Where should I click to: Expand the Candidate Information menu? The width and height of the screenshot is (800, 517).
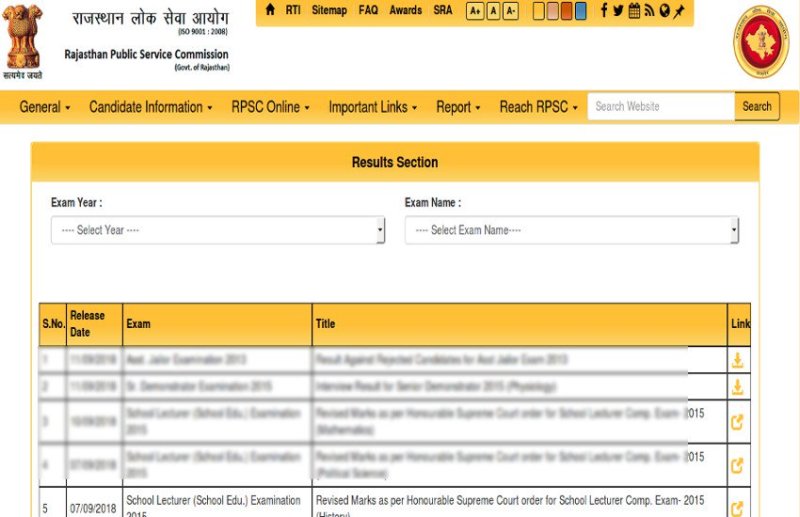click(150, 107)
